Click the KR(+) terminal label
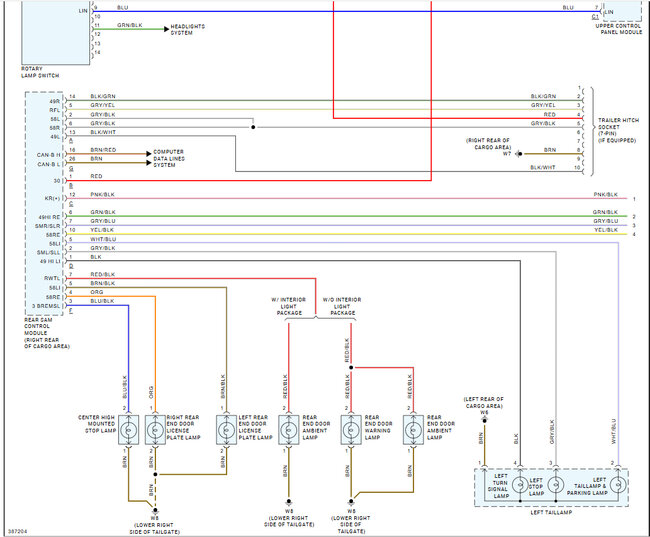The width and height of the screenshot is (650, 537). click(52, 198)
